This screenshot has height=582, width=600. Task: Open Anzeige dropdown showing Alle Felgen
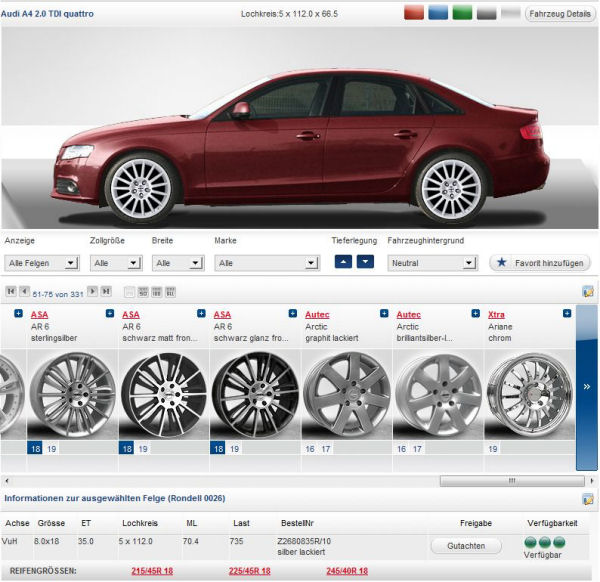42,263
